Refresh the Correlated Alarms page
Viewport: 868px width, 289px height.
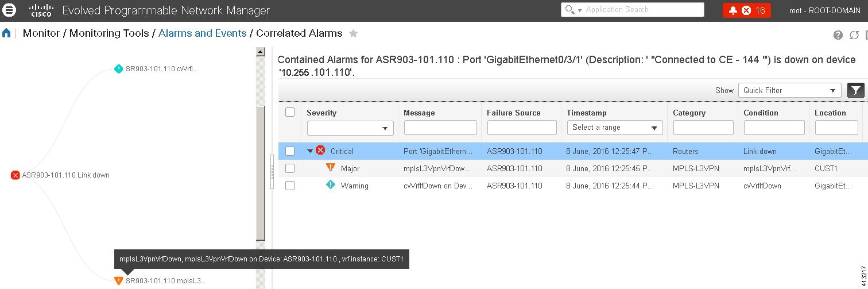[854, 35]
